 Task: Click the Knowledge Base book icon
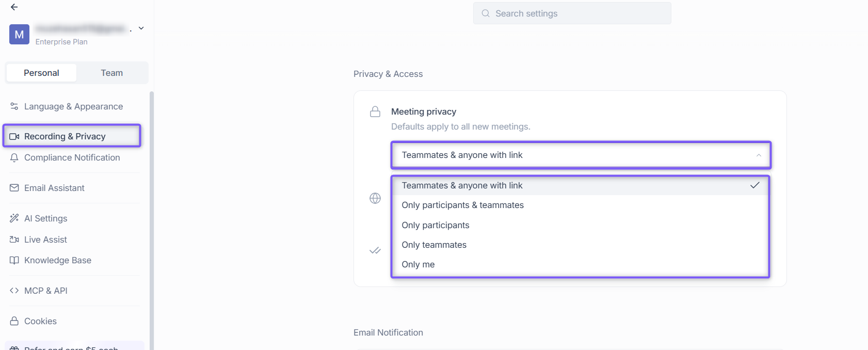tap(14, 260)
